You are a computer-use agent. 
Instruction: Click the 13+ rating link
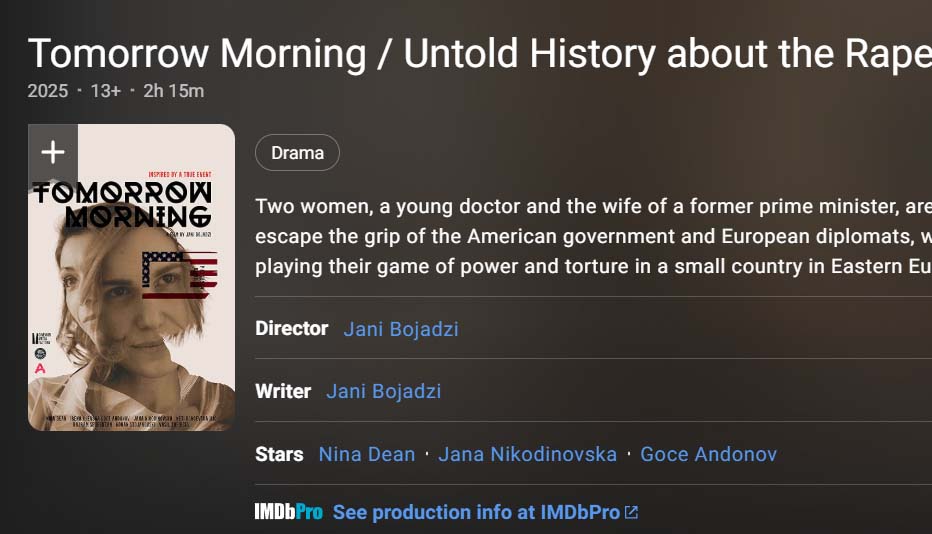pyautogui.click(x=105, y=91)
